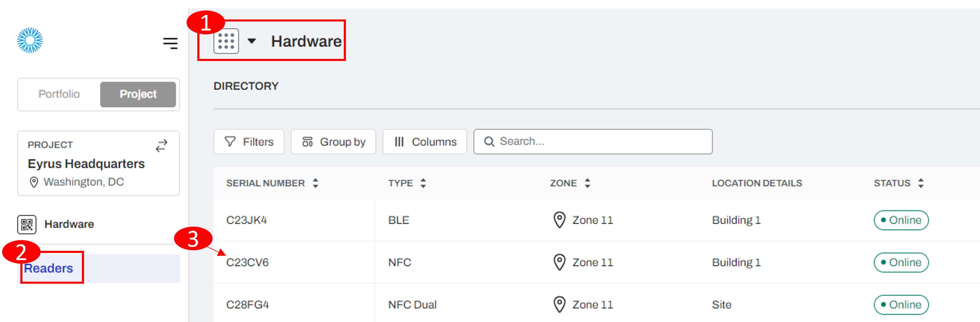Click BLE type cell
Image resolution: width=980 pixels, height=322 pixels.
(x=398, y=220)
